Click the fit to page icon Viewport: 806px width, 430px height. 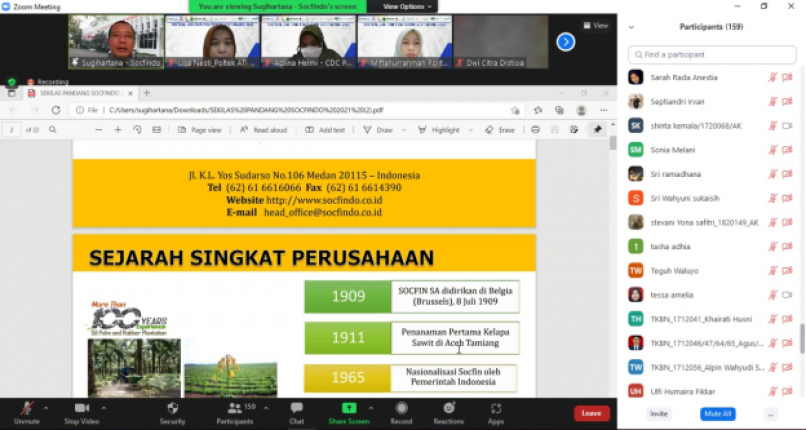[x=157, y=130]
